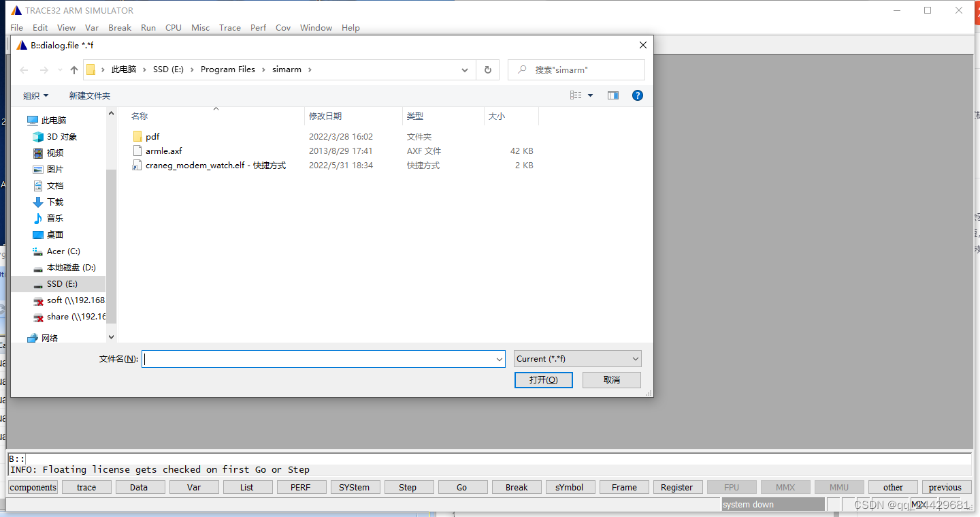This screenshot has width=980, height=517.
Task: Sort by 类型 column
Action: coord(415,116)
